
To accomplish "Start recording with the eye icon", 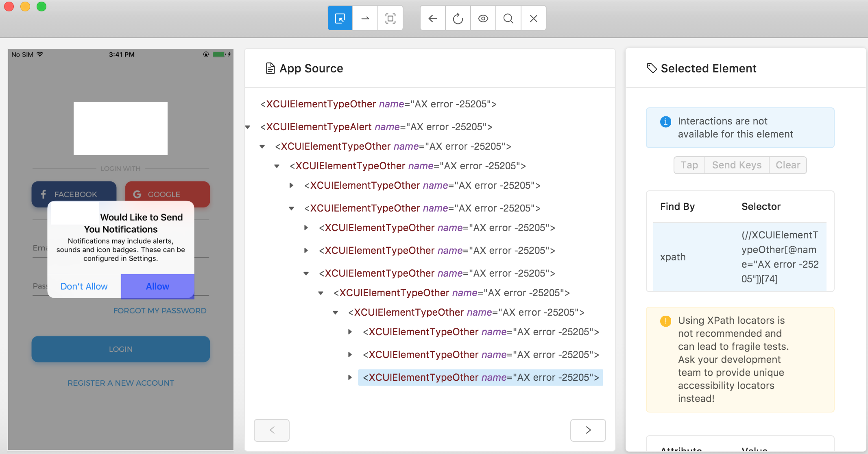I will (483, 18).
